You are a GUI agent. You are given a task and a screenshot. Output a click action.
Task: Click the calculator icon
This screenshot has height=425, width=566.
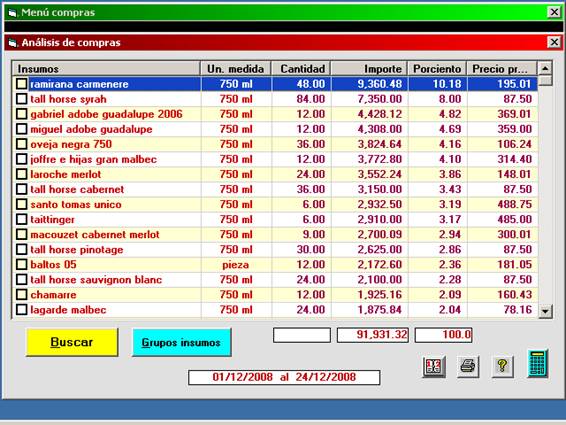coord(537,364)
